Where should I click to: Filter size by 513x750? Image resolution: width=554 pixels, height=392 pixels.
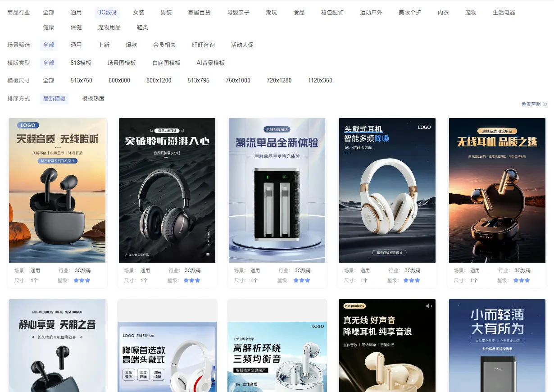[x=82, y=81]
